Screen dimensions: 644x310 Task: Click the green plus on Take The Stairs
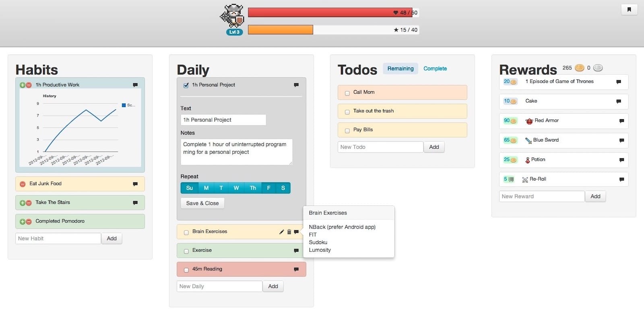click(x=23, y=203)
